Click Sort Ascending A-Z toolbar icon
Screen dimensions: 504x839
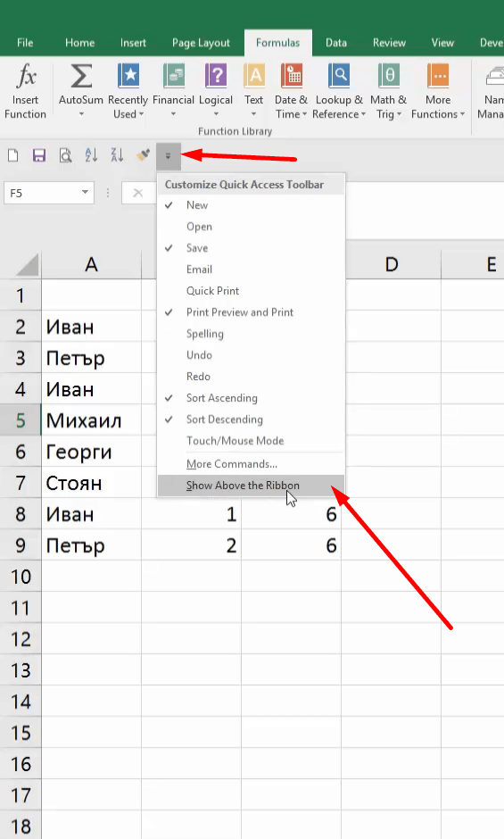(x=91, y=155)
